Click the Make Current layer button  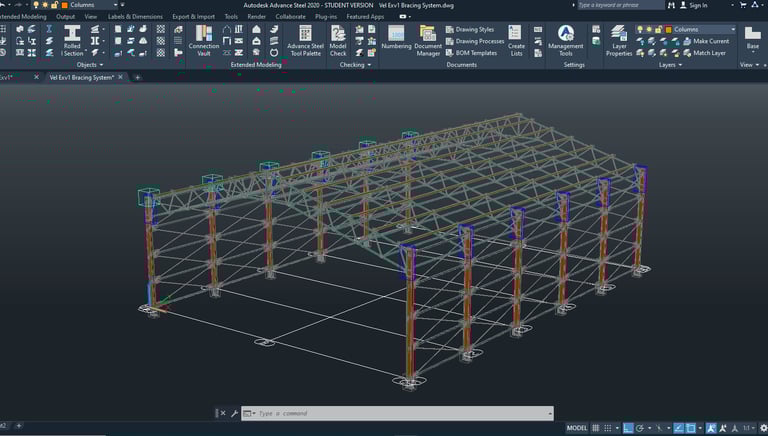pyautogui.click(x=710, y=41)
